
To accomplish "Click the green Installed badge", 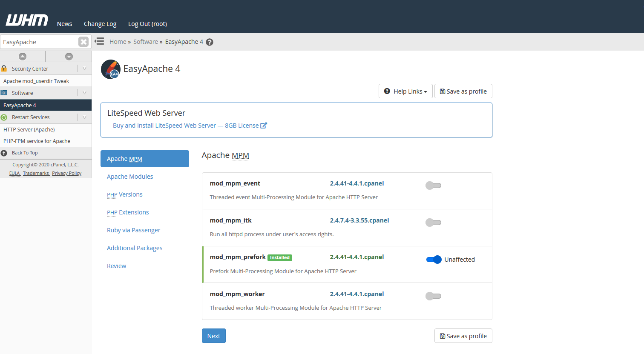I will tap(280, 257).
